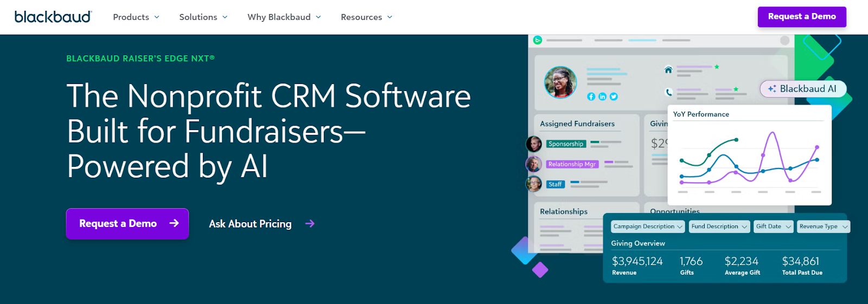The width and height of the screenshot is (868, 304).
Task: Click the Relationships panel heading
Action: 564,211
